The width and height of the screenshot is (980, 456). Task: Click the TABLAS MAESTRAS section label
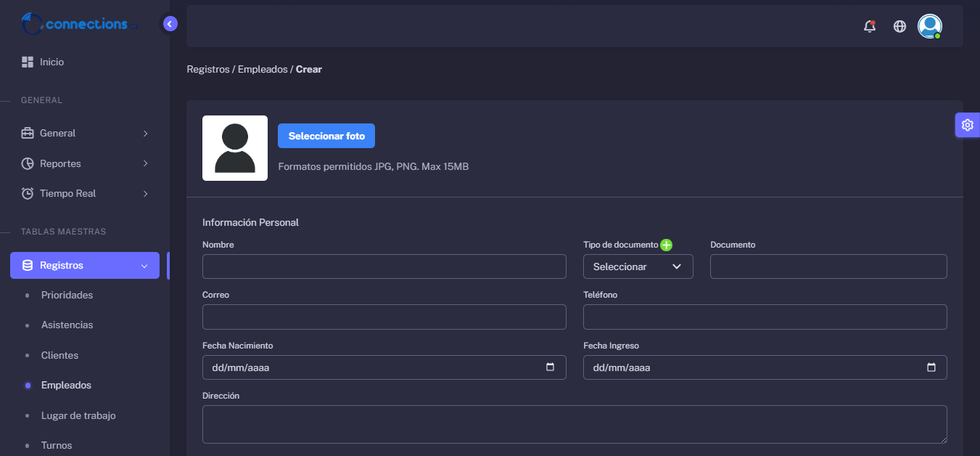pyautogui.click(x=63, y=232)
